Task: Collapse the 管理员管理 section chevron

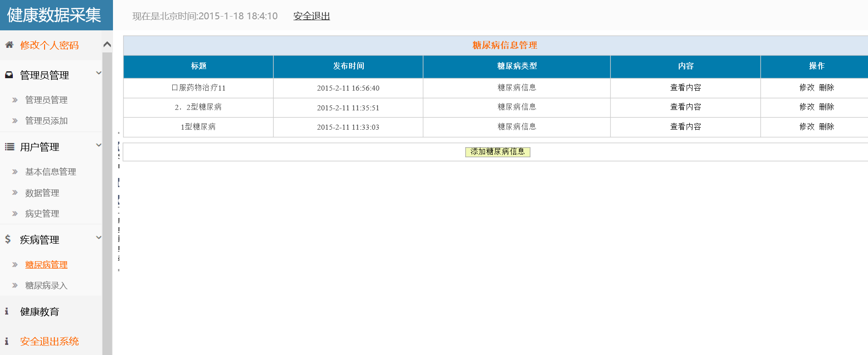Action: point(98,73)
